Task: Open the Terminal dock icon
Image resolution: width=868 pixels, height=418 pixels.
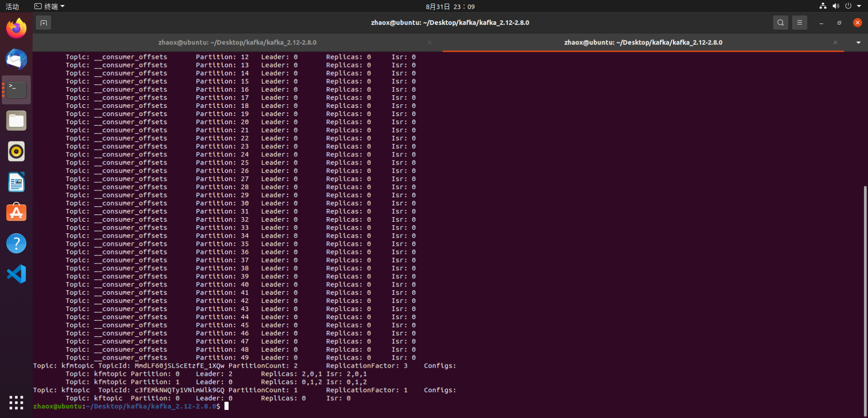Action: [16, 90]
